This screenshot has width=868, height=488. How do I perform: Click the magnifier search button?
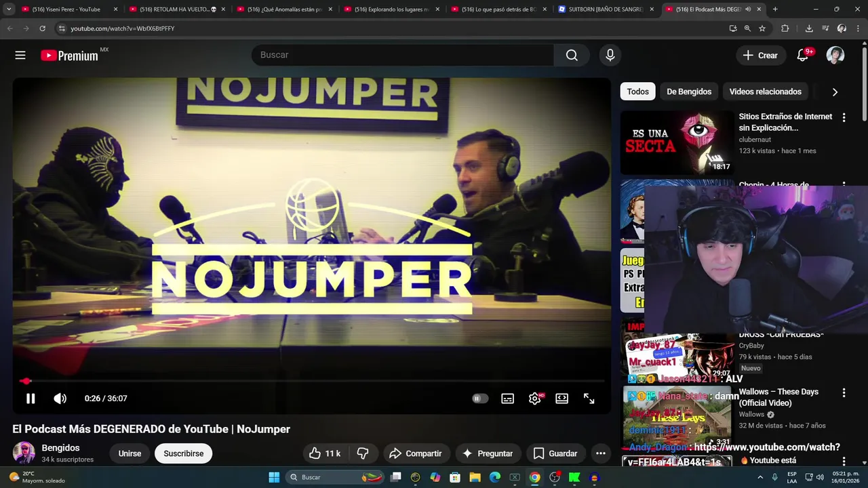(x=572, y=55)
